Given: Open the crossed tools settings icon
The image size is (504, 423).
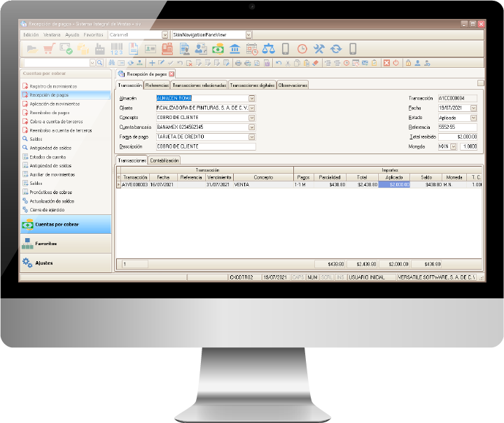Looking at the screenshot, I should tap(319, 49).
